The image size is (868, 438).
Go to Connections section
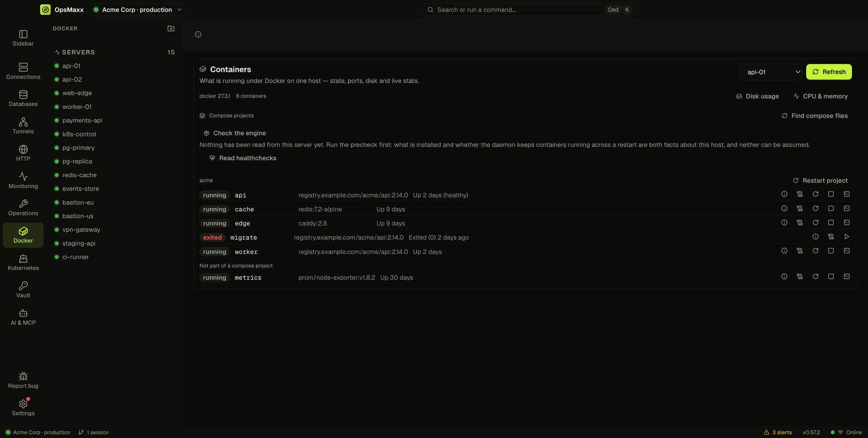pos(23,71)
